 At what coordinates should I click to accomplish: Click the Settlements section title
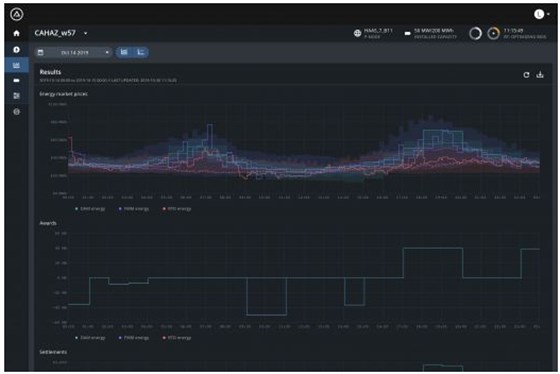pyautogui.click(x=53, y=352)
